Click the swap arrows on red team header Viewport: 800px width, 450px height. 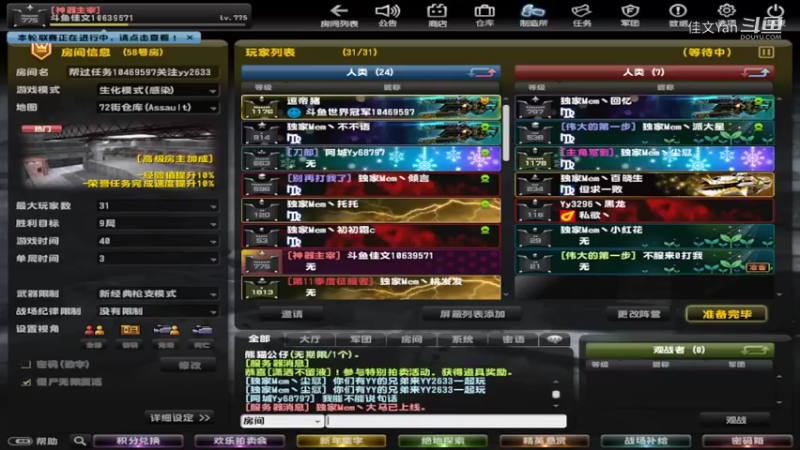756,72
